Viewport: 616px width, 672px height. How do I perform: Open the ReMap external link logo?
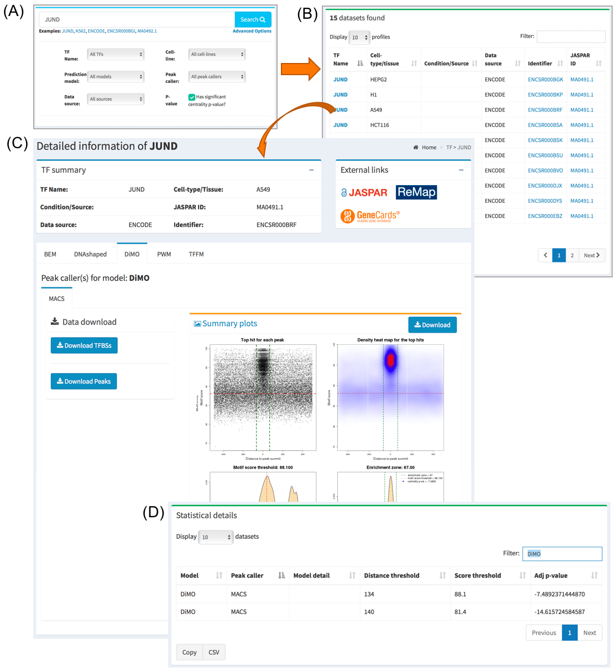click(416, 192)
